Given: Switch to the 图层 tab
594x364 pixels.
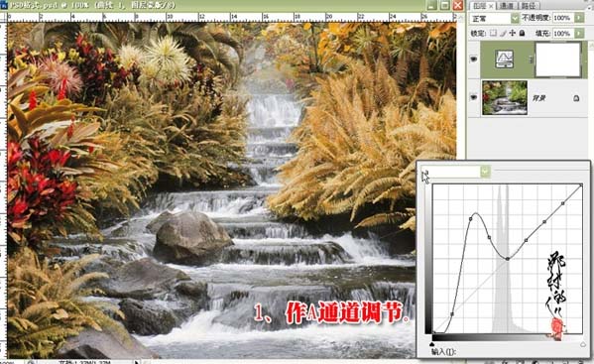Looking at the screenshot, I should click(480, 5).
